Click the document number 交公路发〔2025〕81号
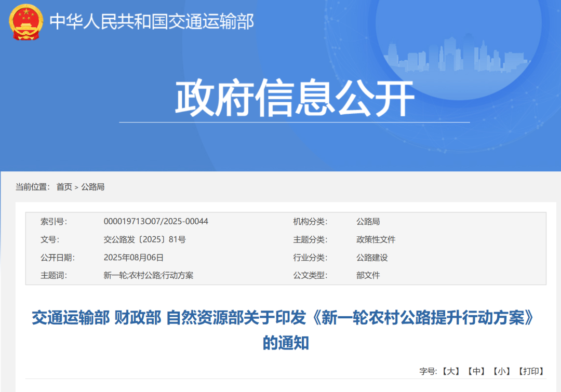 pyautogui.click(x=144, y=239)
